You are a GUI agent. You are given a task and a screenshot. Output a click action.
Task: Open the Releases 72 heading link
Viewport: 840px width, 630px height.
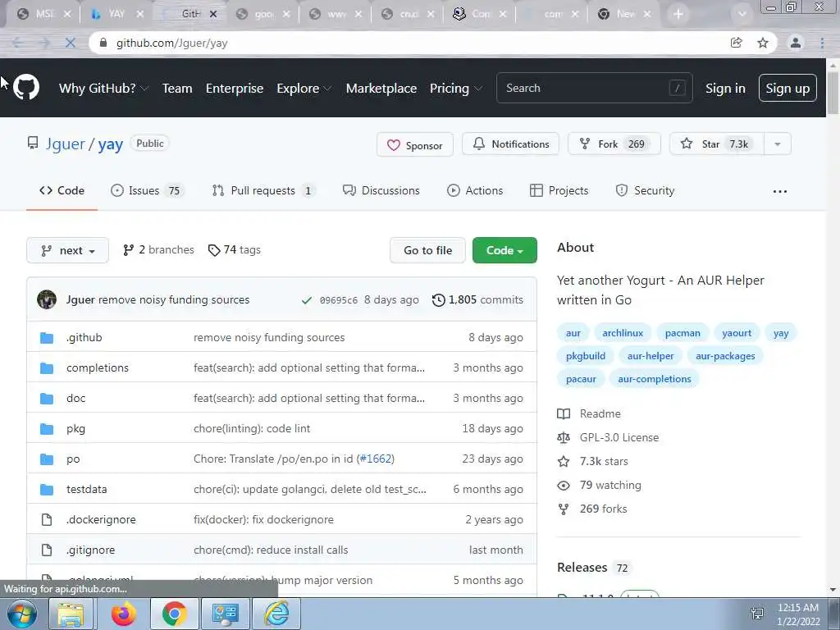[x=593, y=568]
